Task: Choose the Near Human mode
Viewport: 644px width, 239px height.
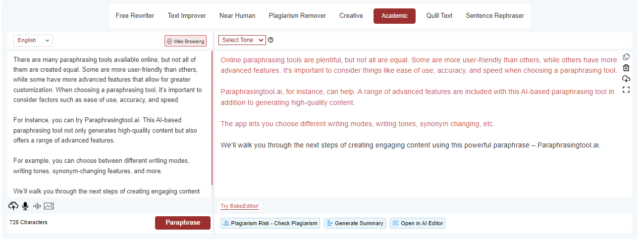Action: tap(237, 16)
